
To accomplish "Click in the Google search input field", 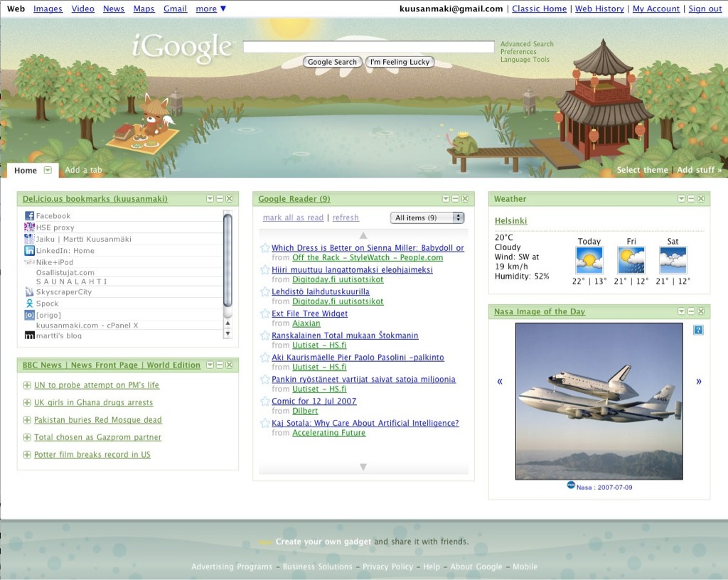I will click(x=368, y=47).
